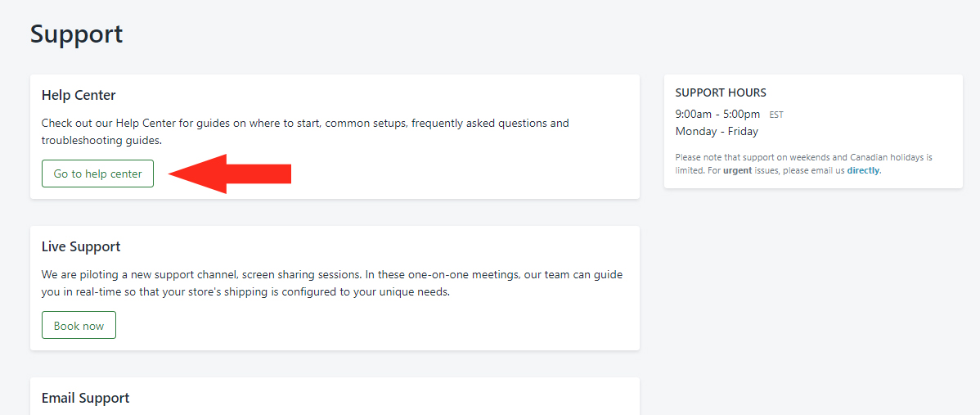Click the 'unique needs' sentence line
The image size is (980, 415).
point(245,292)
